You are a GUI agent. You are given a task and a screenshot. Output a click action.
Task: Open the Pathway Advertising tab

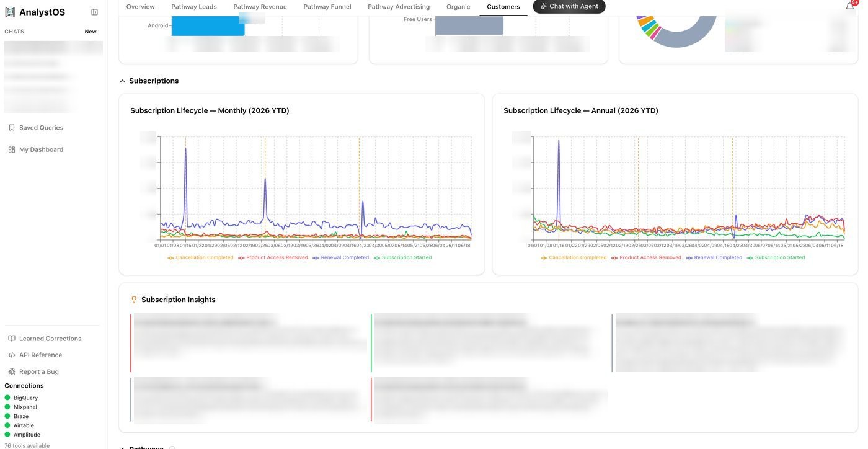point(399,7)
